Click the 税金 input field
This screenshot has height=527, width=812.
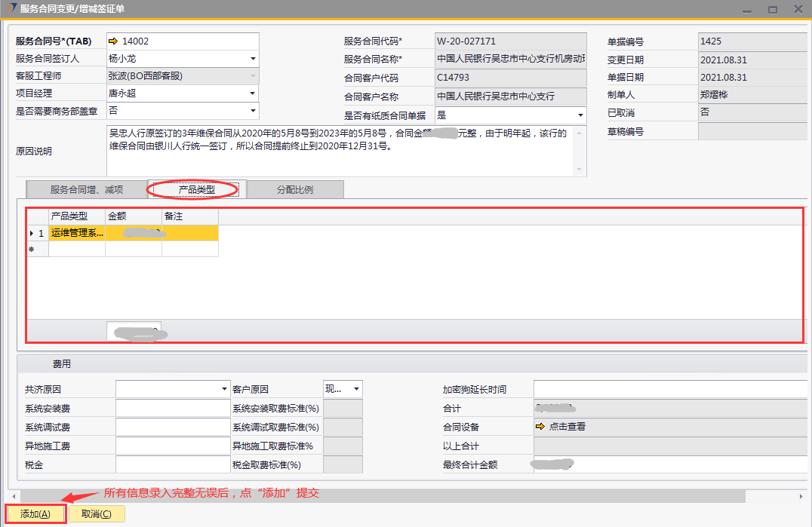(172, 465)
